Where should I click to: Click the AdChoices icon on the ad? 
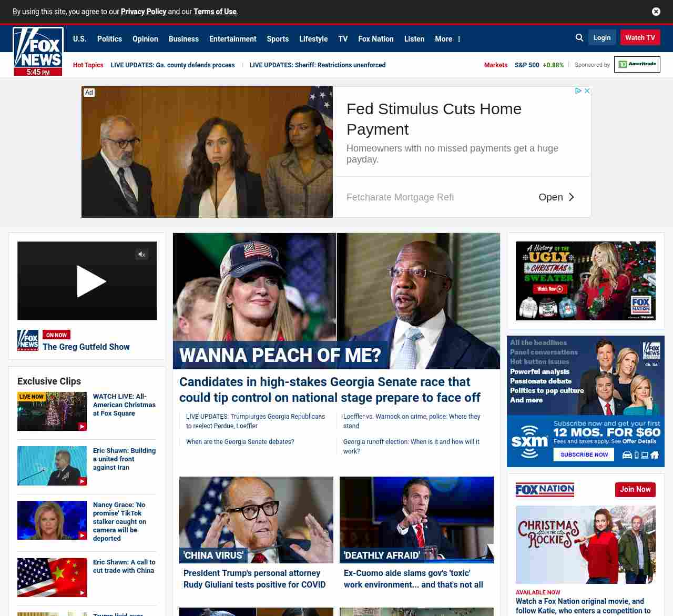tap(578, 91)
